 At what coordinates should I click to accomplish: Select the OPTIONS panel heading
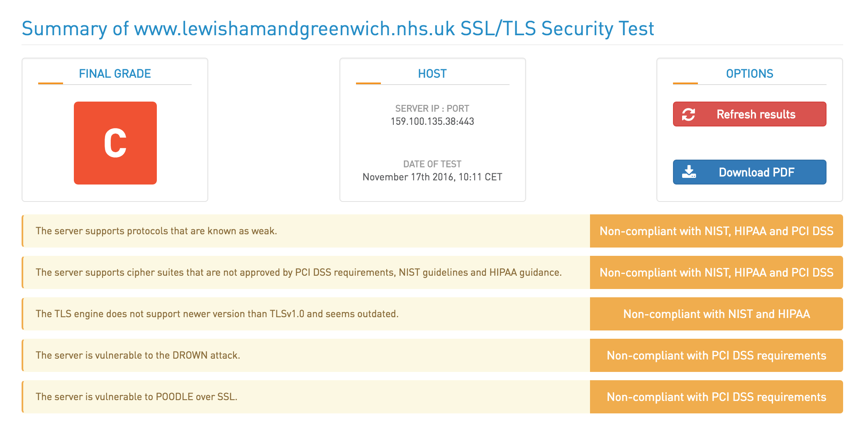tap(749, 74)
